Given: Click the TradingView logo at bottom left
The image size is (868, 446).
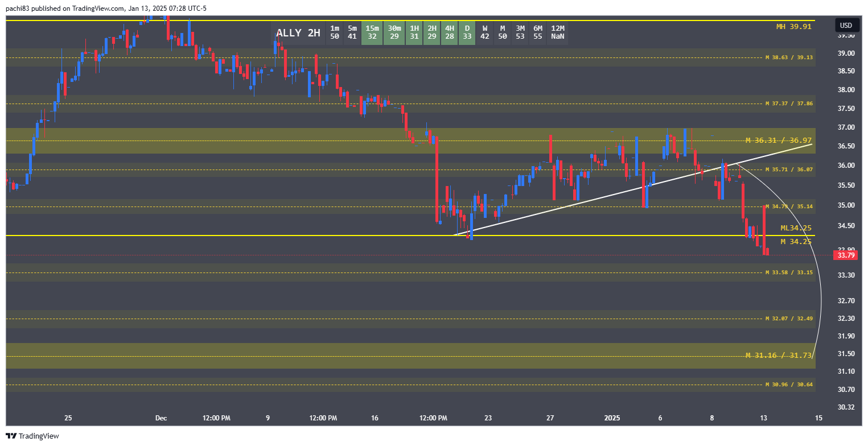Looking at the screenshot, I should 32,436.
